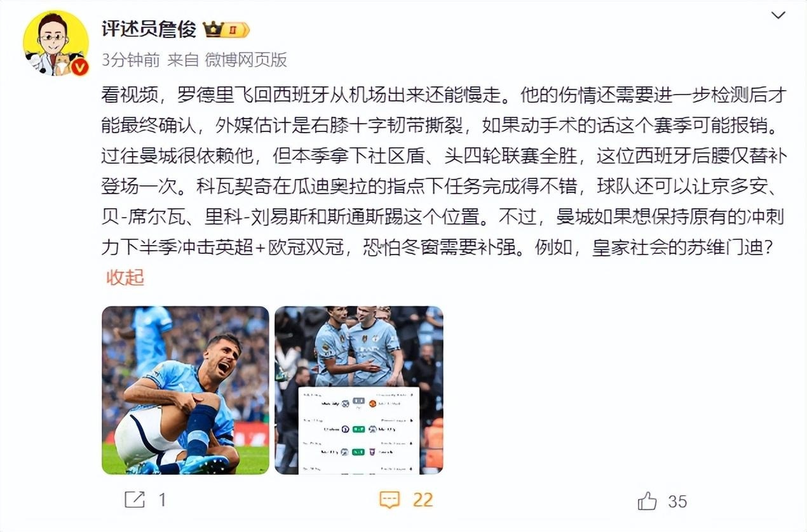
Task: Open the 微博网页版 source link
Action: 246,60
